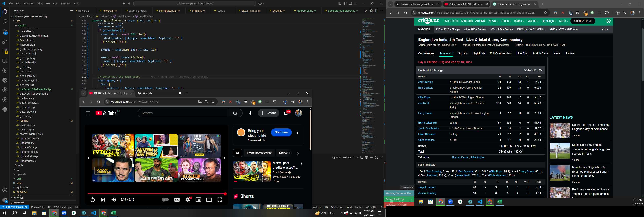
Task: Switch to FormButtons.js editor tab
Action: tap(169, 11)
